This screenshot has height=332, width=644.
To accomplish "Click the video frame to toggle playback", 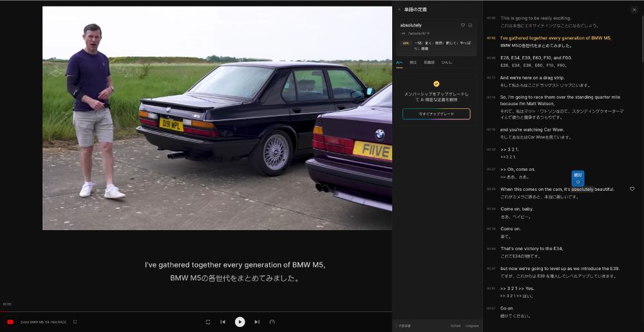I will 217,118.
